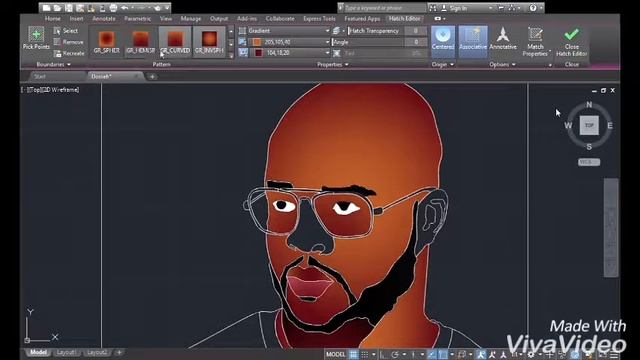The image size is (640, 360).
Task: Expand the Properties panel
Action: [x=332, y=64]
